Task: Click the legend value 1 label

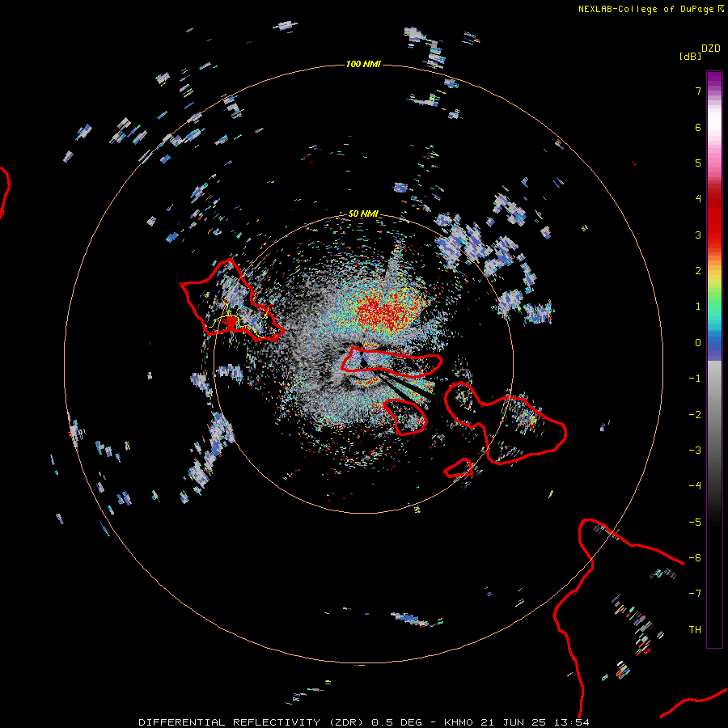Action: tap(698, 307)
